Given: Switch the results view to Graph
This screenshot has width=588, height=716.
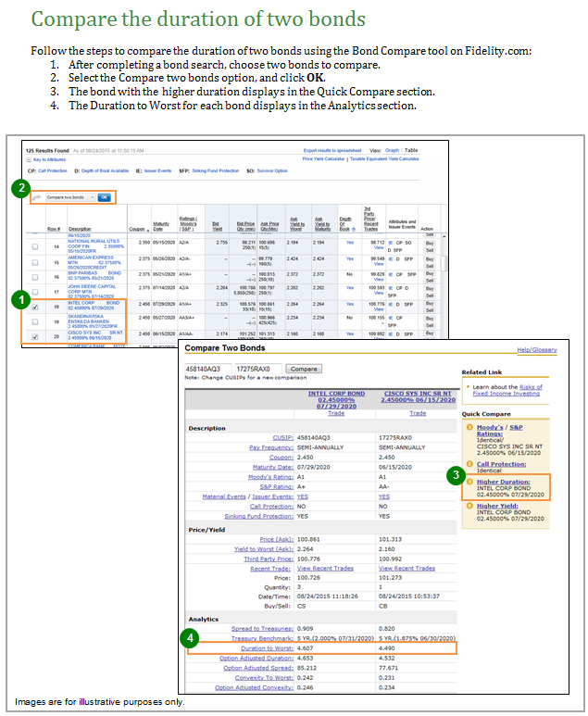Looking at the screenshot, I should coord(392,150).
